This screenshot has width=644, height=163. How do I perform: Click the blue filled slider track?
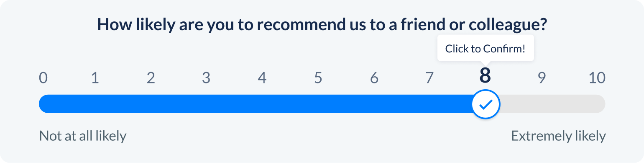(255, 104)
